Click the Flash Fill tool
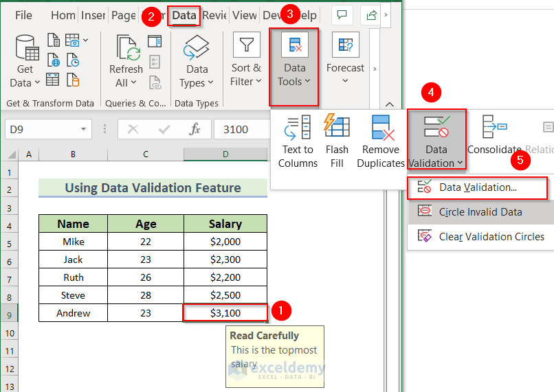554x392 pixels. (x=337, y=141)
